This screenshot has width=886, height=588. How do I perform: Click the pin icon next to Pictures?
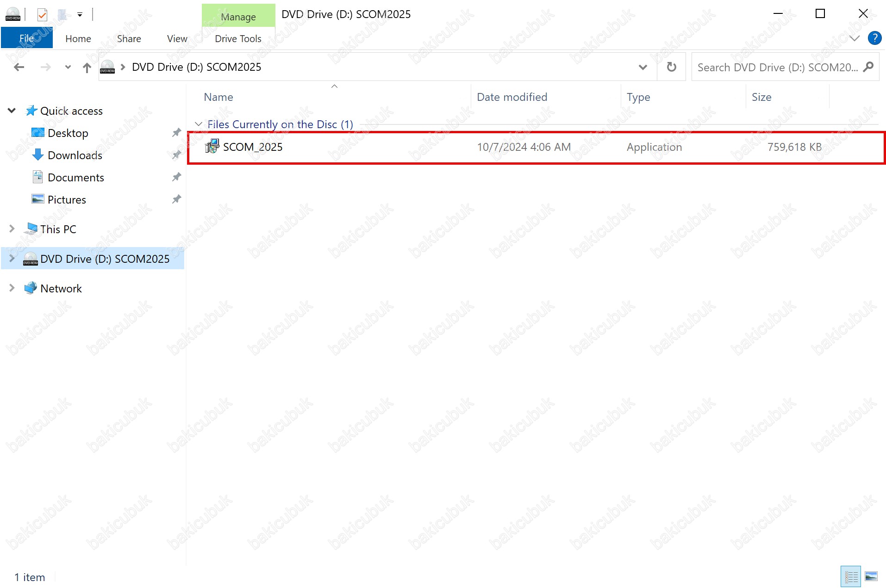click(x=176, y=199)
